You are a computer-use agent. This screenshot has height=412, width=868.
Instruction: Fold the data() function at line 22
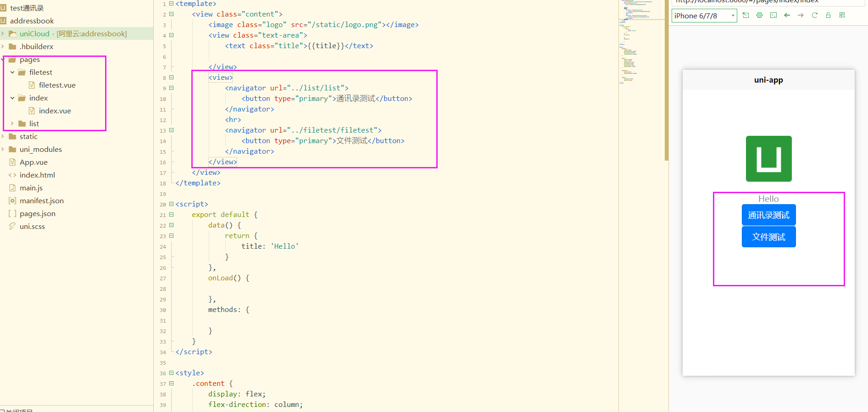tap(172, 225)
